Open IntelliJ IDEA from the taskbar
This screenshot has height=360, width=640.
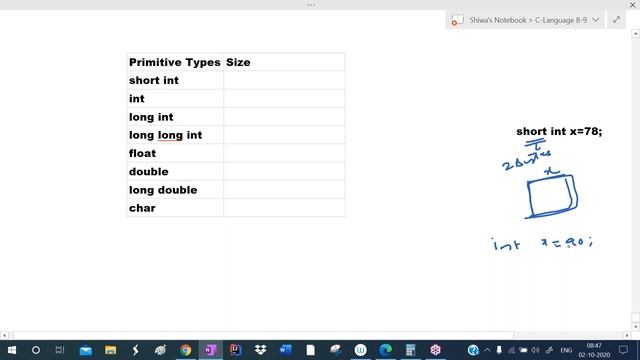click(x=235, y=350)
